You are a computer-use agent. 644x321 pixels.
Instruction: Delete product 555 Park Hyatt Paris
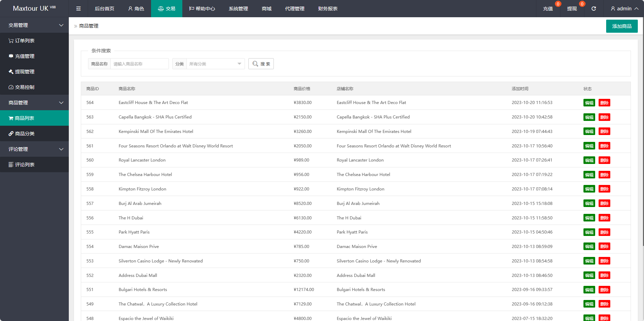coord(604,232)
